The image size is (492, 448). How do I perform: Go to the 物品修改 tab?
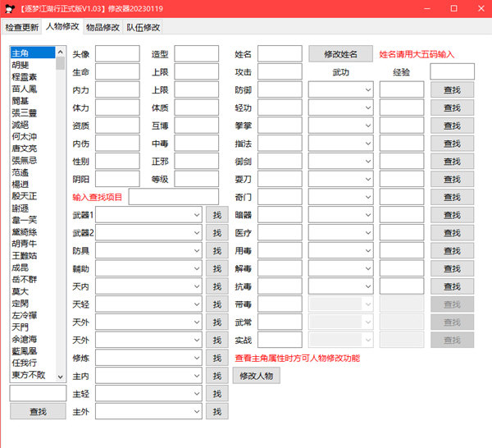pos(102,27)
